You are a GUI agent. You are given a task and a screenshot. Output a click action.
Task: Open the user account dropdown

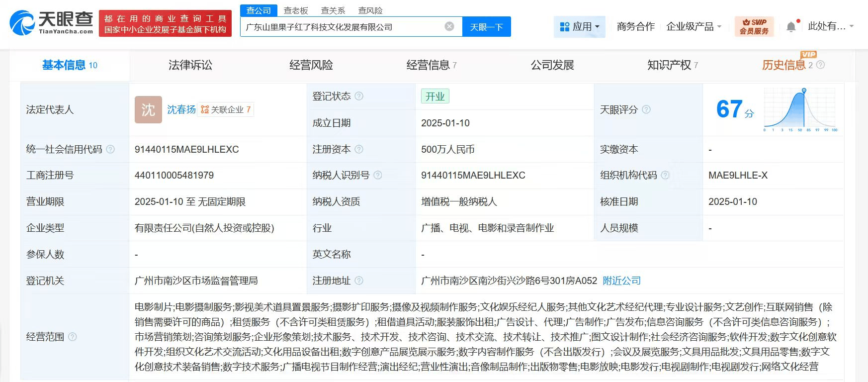(x=830, y=26)
